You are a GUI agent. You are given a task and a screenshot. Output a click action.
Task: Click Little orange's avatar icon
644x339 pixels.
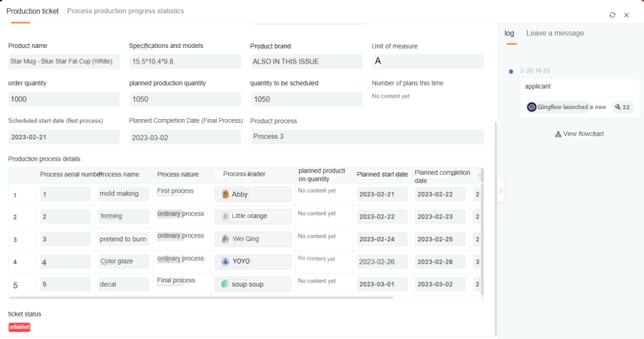(225, 216)
